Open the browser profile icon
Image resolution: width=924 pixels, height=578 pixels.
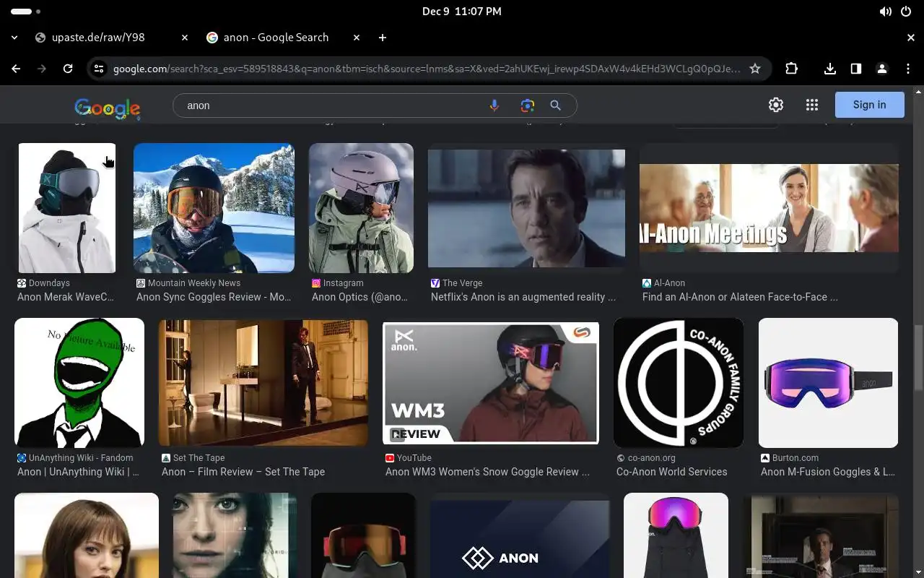pyautogui.click(x=882, y=69)
